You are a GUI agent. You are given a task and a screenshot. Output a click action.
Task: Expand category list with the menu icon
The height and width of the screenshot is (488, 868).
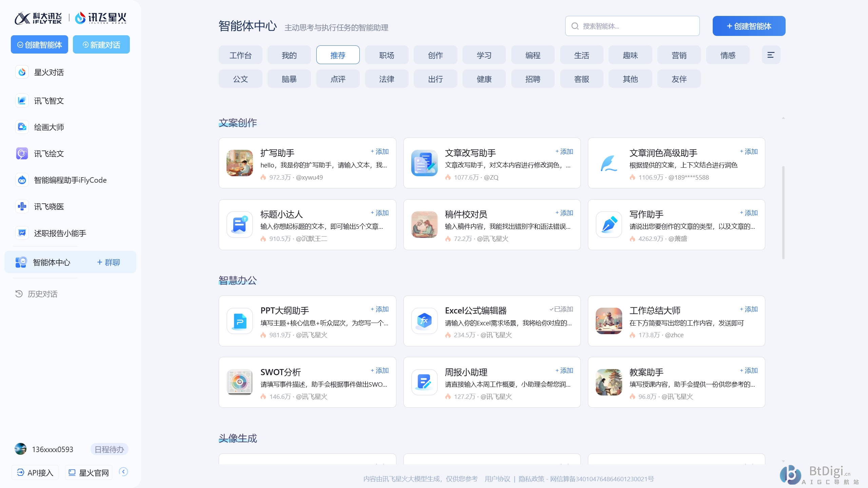(x=771, y=55)
